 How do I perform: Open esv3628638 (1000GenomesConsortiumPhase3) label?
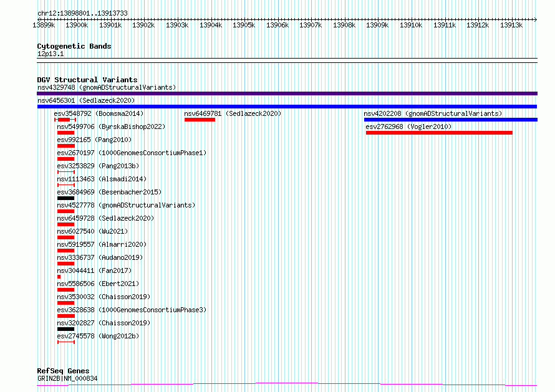[x=132, y=310]
